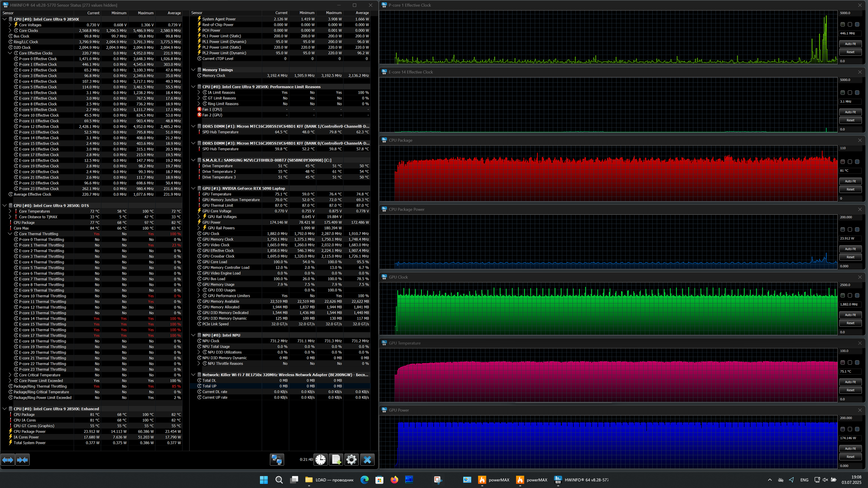Start logging with the add-sheet icon
The image size is (868, 488).
click(x=336, y=460)
